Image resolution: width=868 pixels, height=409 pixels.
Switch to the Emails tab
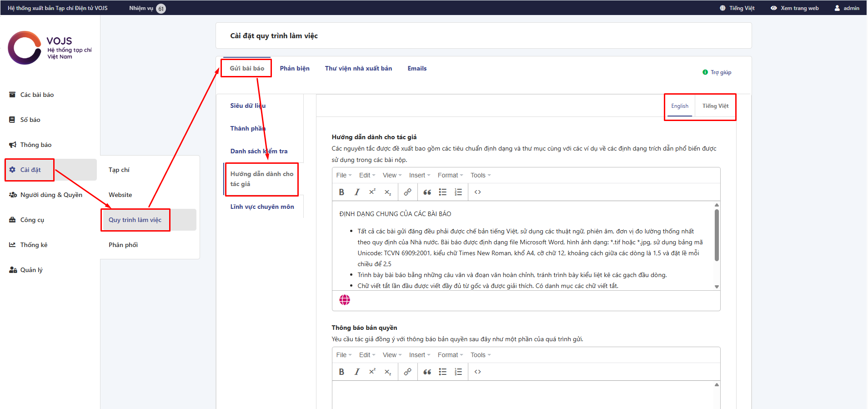[416, 68]
